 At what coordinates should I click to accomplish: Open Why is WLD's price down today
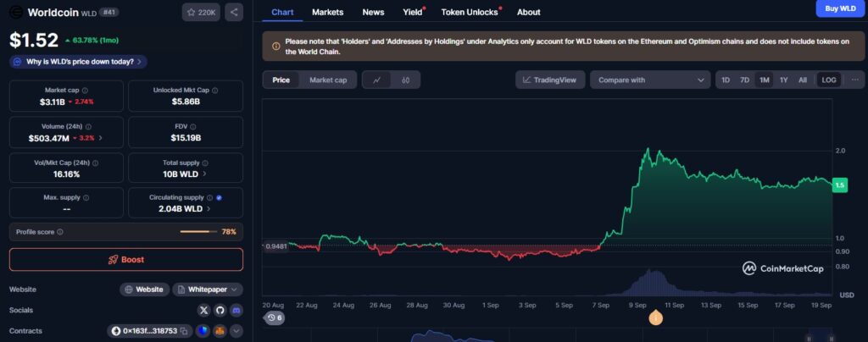(x=79, y=61)
